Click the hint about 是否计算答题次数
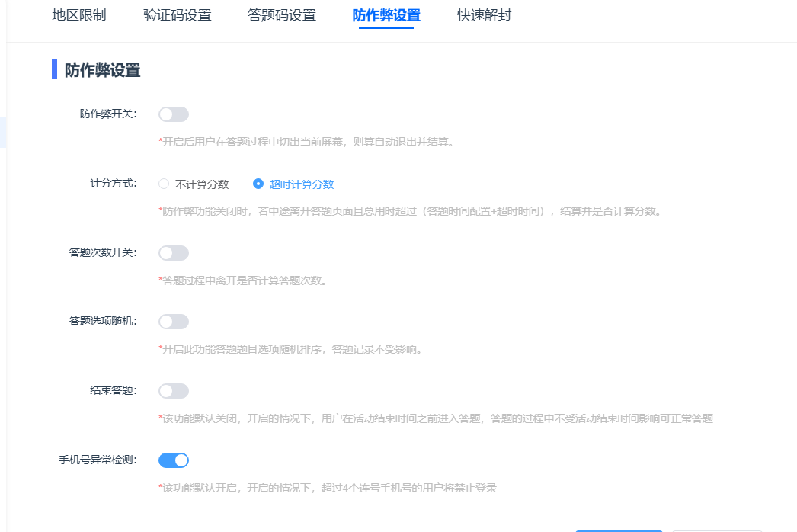The height and width of the screenshot is (532, 797). click(242, 280)
